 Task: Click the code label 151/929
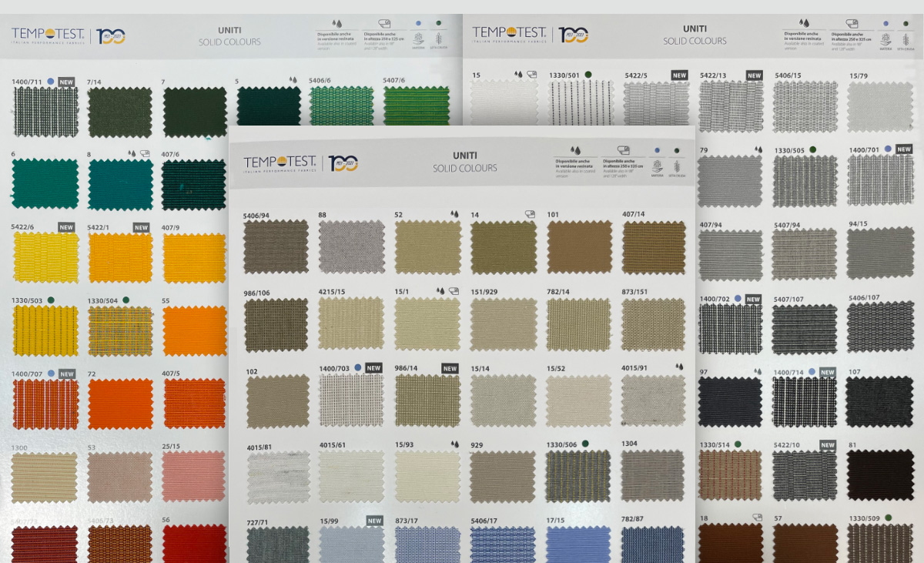tap(484, 292)
